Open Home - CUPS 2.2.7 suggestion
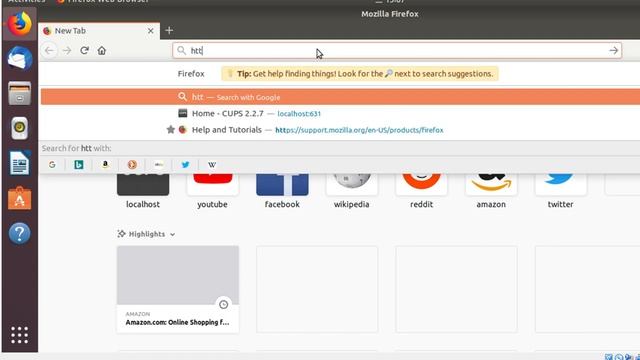This screenshot has width=640, height=360. tap(340, 113)
